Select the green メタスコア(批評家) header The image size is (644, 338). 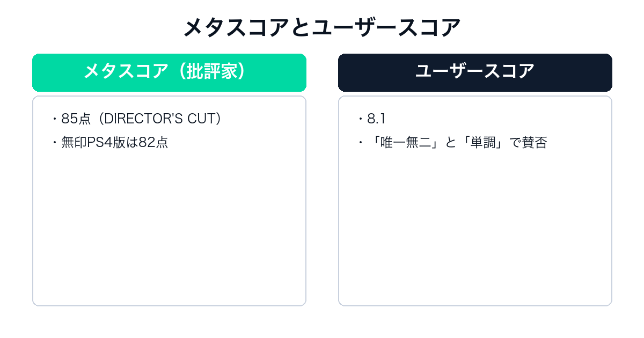tap(169, 72)
